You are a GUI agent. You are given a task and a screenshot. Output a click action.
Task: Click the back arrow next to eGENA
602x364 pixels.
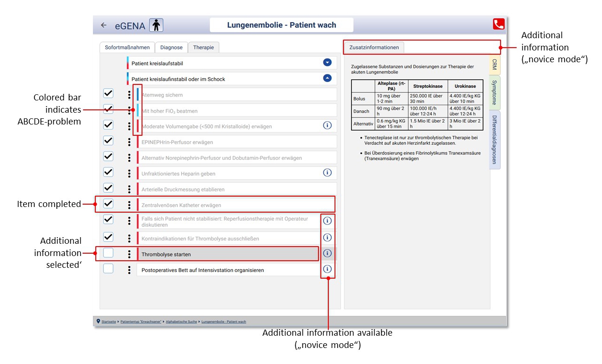pyautogui.click(x=104, y=25)
